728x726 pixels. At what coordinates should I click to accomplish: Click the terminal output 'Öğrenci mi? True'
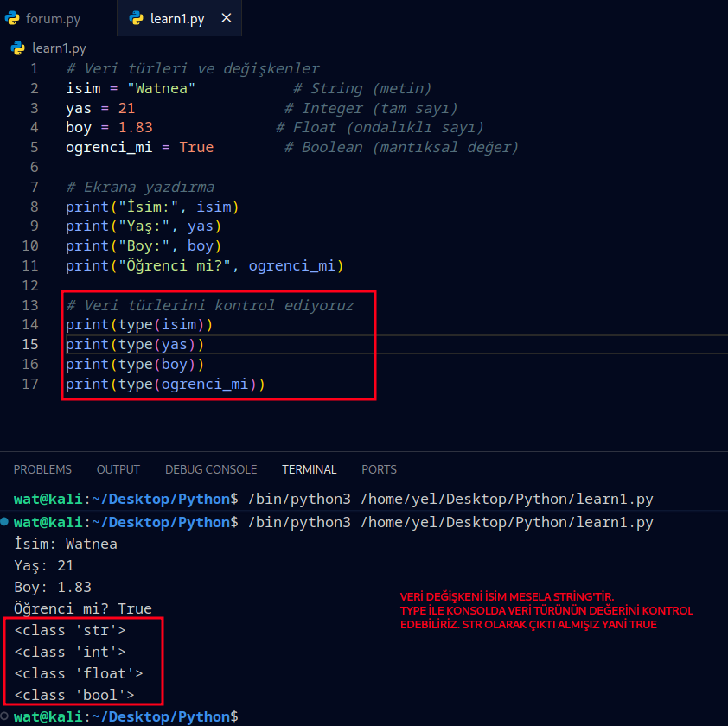(83, 609)
